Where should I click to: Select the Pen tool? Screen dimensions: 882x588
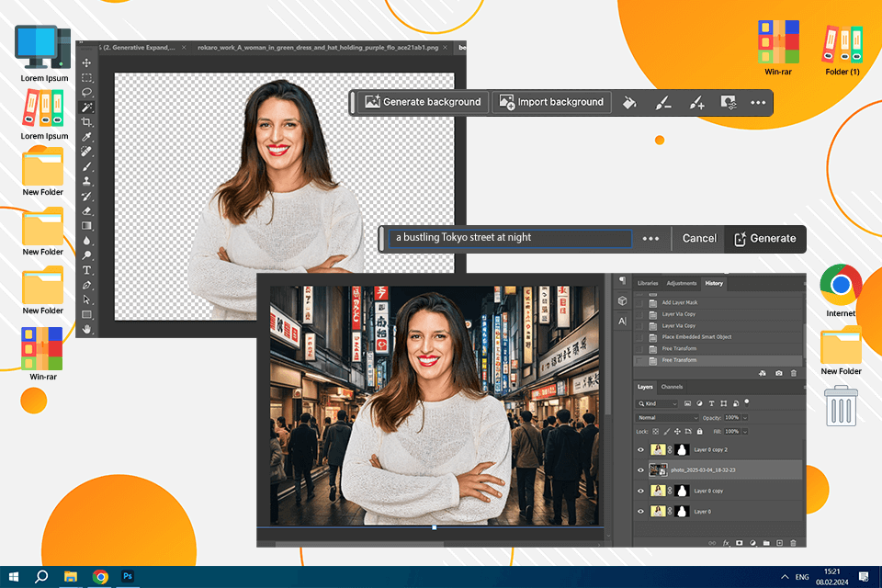(86, 285)
